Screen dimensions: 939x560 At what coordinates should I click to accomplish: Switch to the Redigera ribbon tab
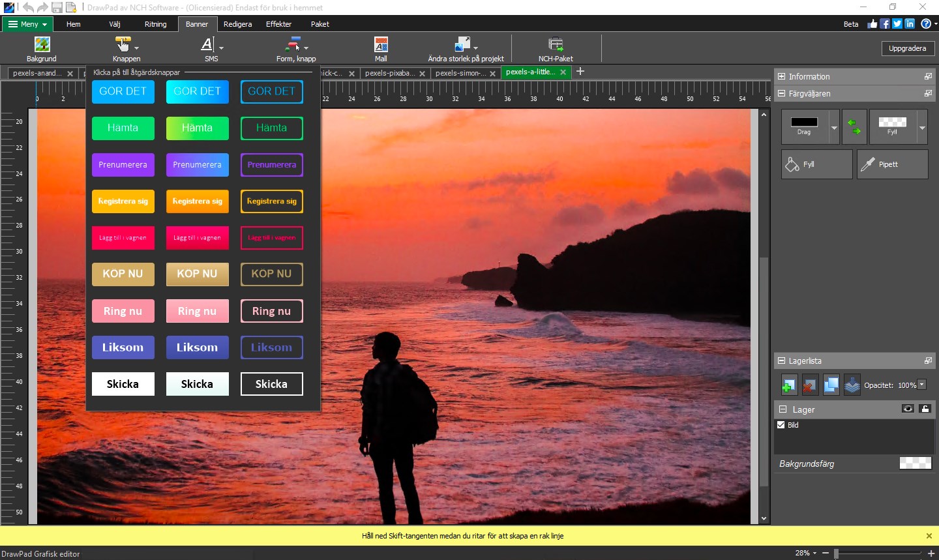(237, 24)
